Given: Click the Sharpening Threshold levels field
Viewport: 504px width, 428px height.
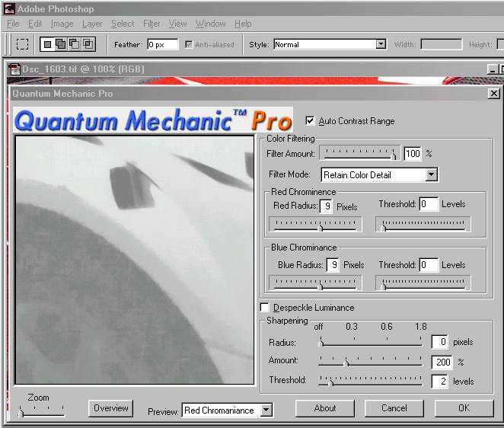Looking at the screenshot, I should [x=440, y=382].
